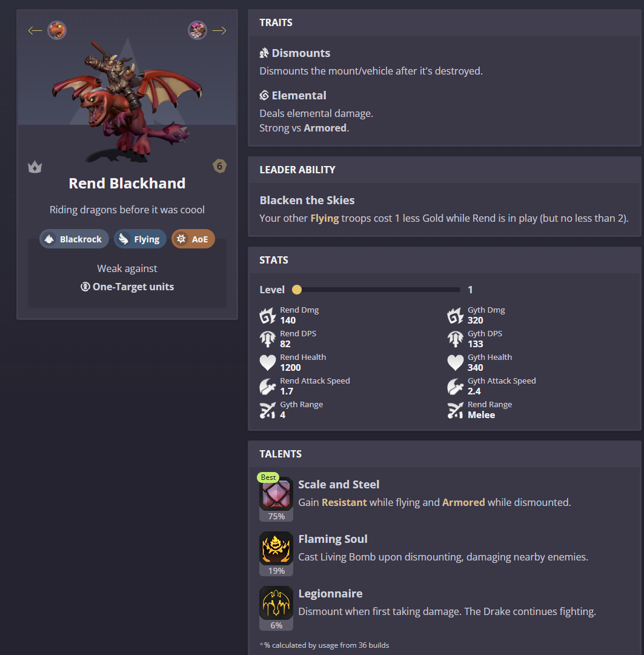Click the Level slider handle

(x=297, y=290)
